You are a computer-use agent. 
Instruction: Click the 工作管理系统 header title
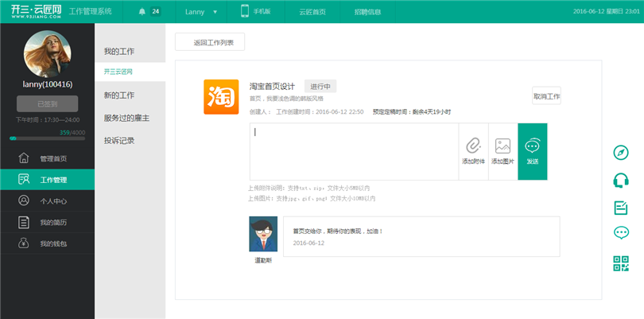pyautogui.click(x=91, y=11)
